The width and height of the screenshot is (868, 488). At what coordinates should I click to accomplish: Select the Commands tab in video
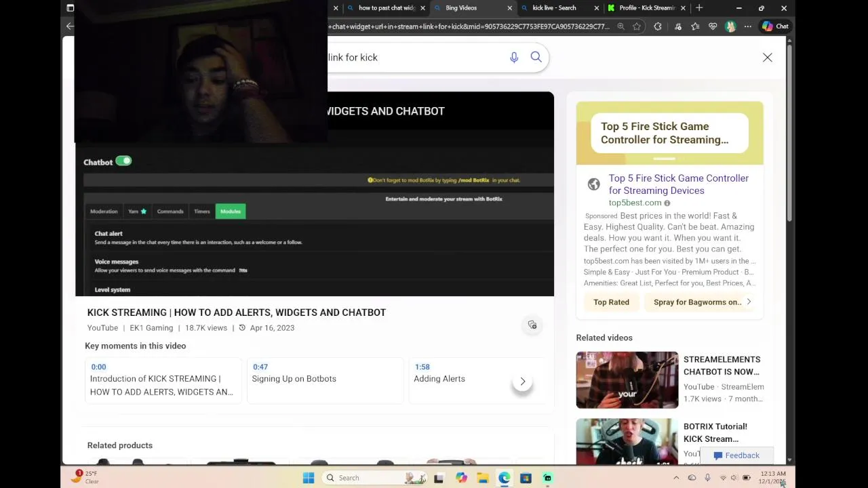click(x=170, y=211)
